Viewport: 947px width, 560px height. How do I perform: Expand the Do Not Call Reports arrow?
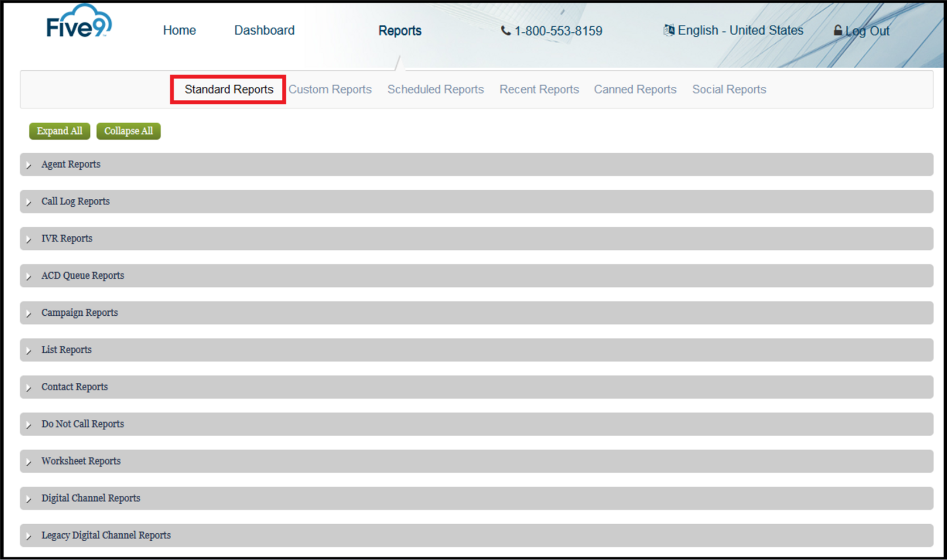coord(28,425)
